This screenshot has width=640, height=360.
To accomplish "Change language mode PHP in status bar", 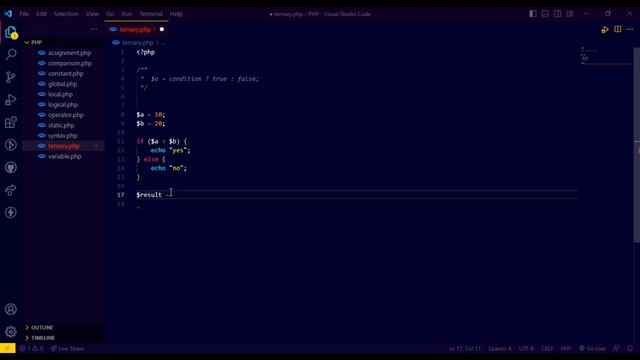I will (566, 348).
